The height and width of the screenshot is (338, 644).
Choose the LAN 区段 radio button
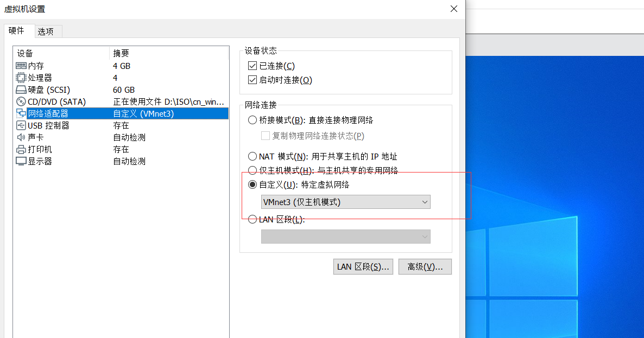coord(252,219)
